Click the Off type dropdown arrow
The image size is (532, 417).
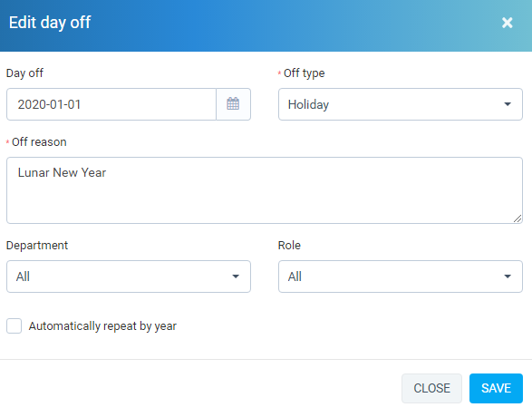508,104
